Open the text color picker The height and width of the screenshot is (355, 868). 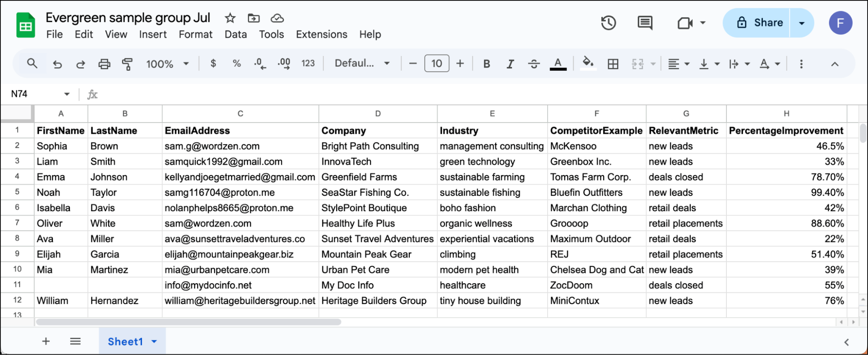(558, 64)
